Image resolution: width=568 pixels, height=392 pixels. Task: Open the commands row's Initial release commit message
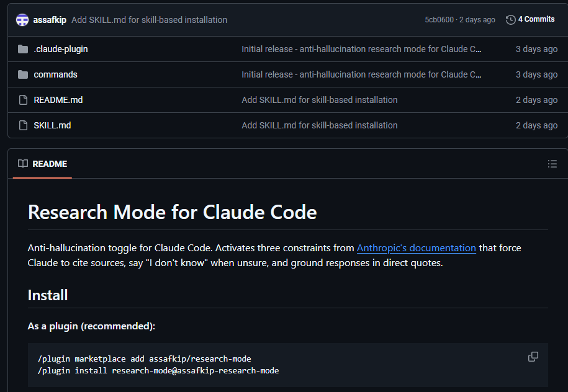[x=361, y=74]
